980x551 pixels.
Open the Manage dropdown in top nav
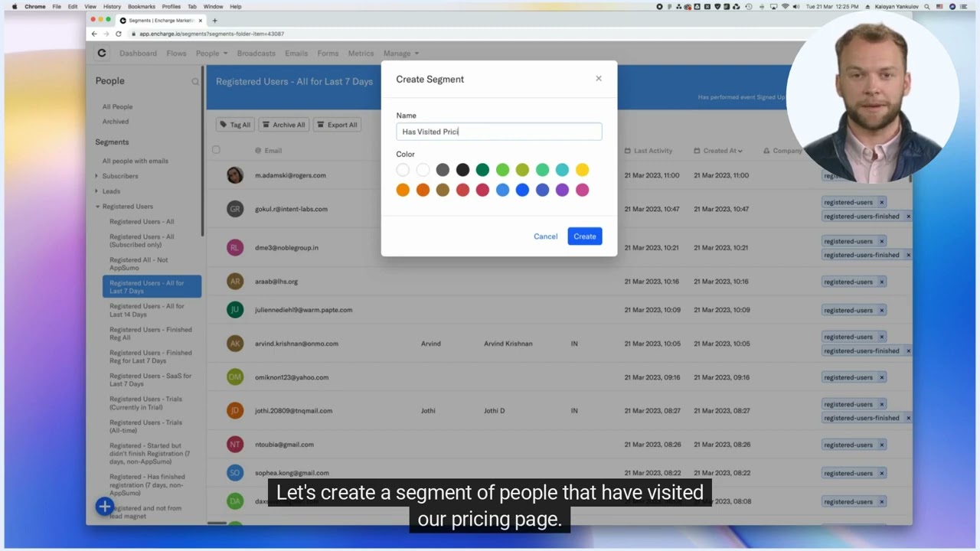click(401, 54)
